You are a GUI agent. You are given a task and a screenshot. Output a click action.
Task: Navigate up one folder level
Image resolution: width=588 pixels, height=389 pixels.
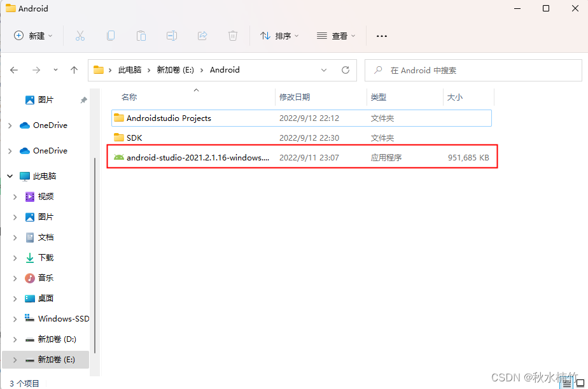click(74, 70)
